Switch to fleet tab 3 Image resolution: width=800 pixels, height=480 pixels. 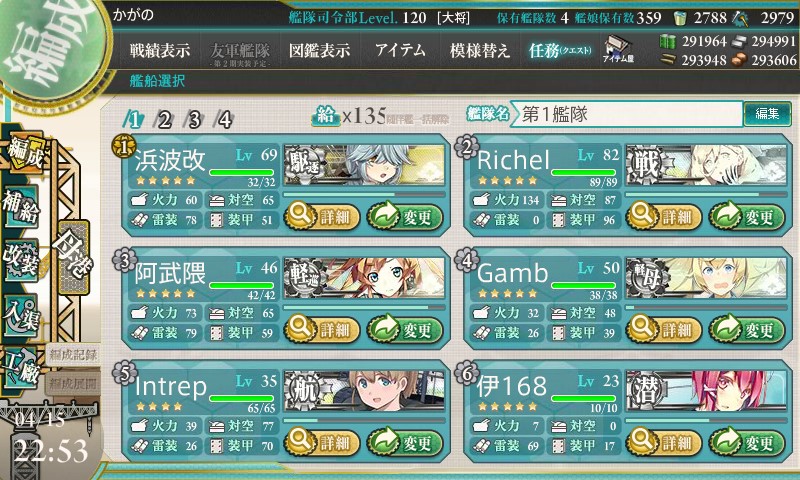point(194,120)
